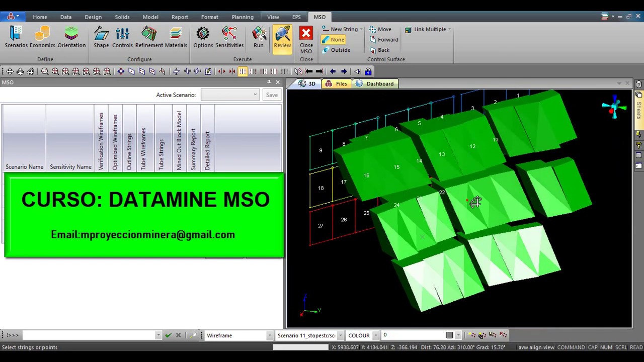
Task: Open the Home ribbon tab
Action: click(x=40, y=17)
